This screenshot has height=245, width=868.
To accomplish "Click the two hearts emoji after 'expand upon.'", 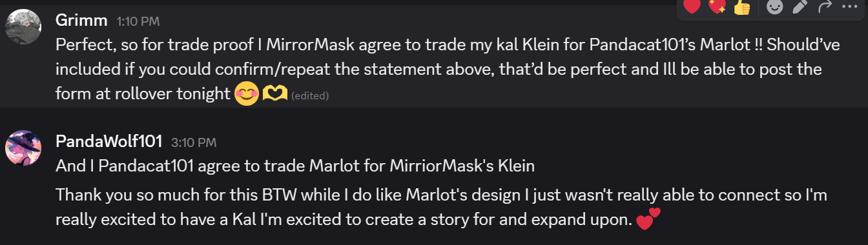I will (648, 219).
